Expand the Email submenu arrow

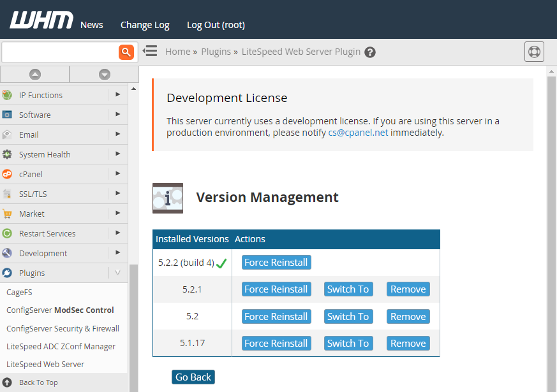[x=118, y=134]
